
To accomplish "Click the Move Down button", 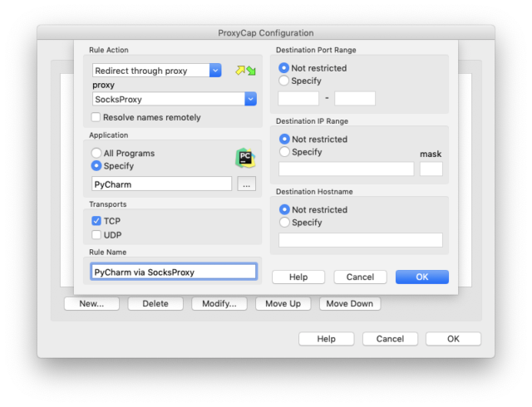I will point(350,303).
